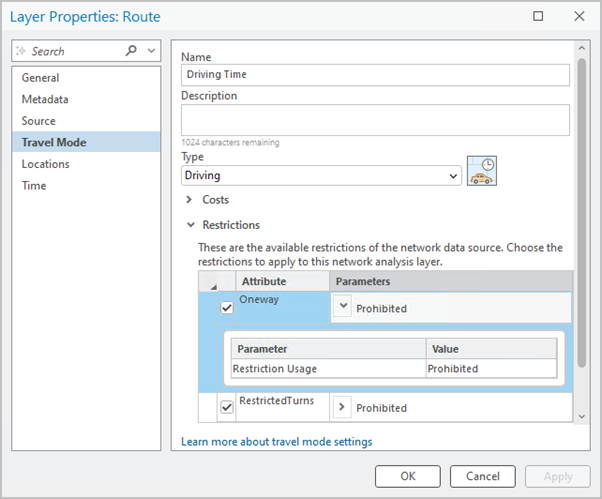Click the search magnifier icon
Screen dimensions: 602x499
point(132,51)
